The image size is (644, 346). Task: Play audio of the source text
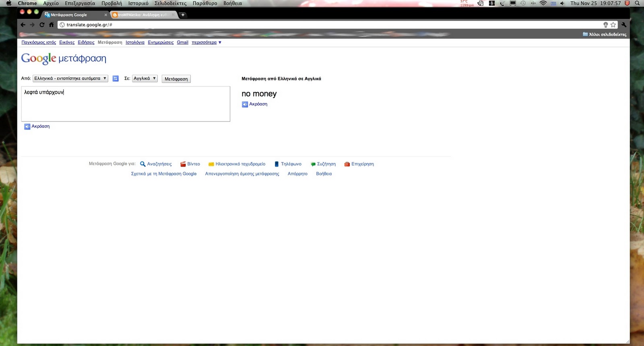pyautogui.click(x=37, y=126)
